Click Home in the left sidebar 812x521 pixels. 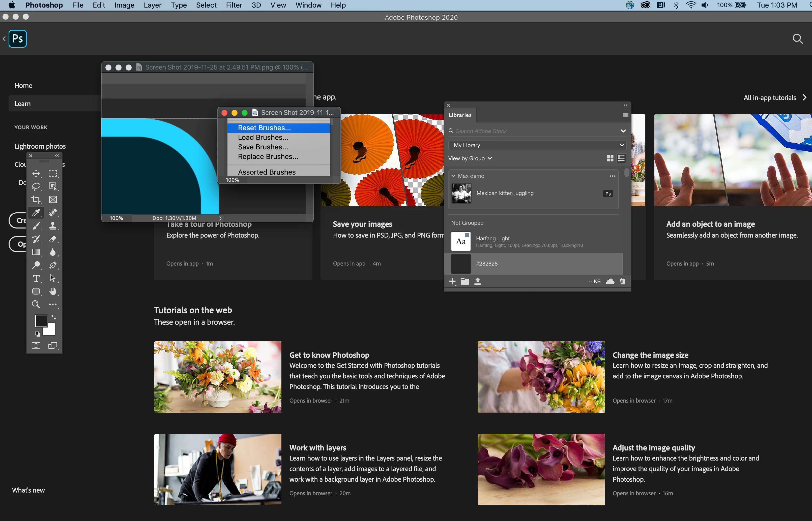[23, 86]
